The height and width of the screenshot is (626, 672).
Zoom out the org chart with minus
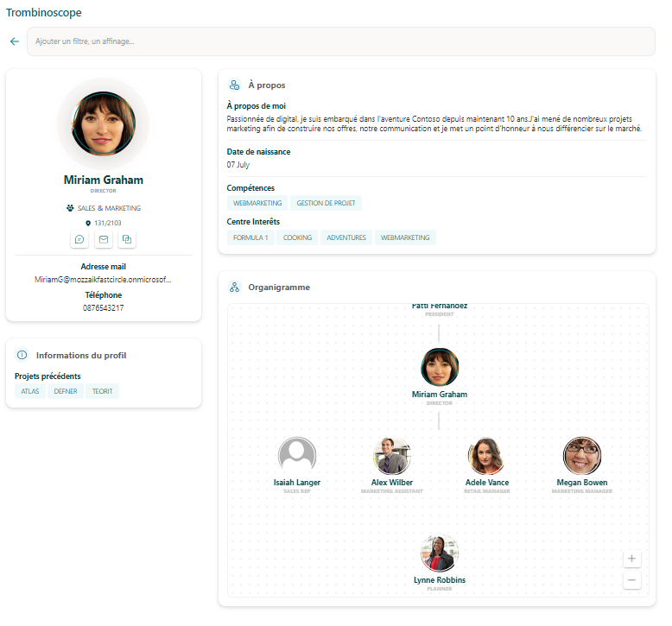631,580
